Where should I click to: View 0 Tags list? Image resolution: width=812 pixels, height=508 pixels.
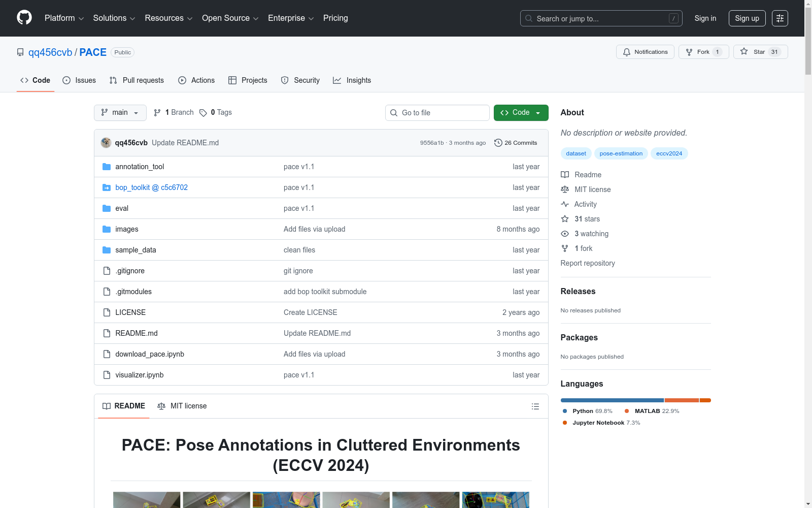(x=216, y=112)
